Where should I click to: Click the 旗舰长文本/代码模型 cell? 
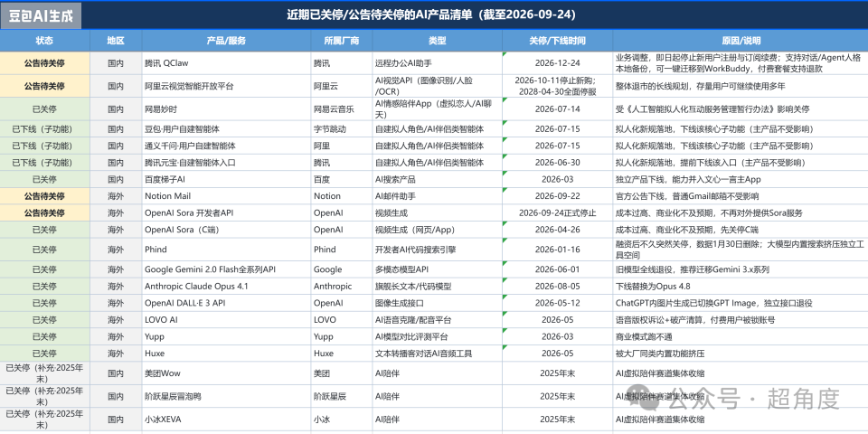438,287
